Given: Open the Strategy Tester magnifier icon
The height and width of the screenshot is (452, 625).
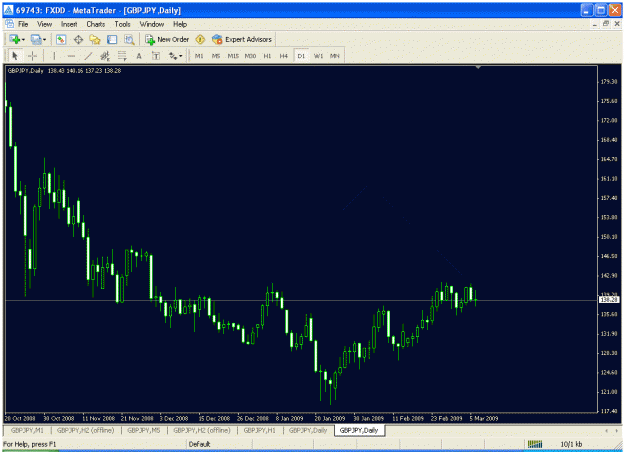Looking at the screenshot, I should (x=129, y=39).
